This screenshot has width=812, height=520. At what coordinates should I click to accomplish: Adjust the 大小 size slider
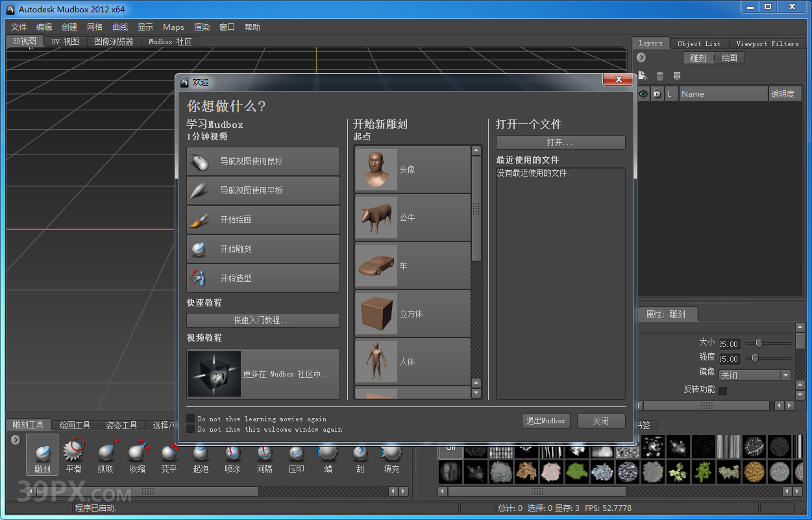coord(759,343)
